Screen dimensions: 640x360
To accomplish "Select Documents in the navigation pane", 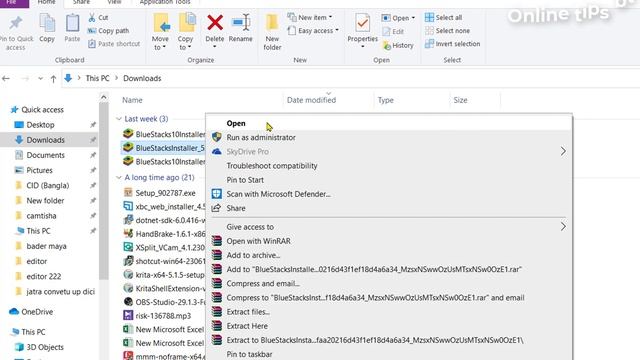I will pos(45,155).
